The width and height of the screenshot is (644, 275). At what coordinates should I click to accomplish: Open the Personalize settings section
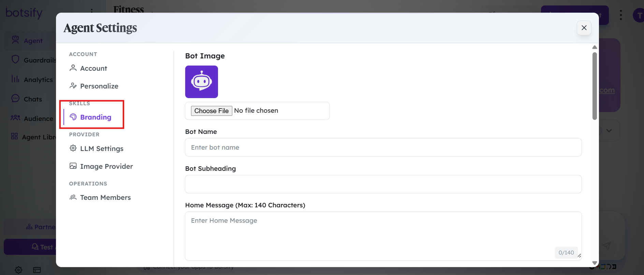(94, 86)
